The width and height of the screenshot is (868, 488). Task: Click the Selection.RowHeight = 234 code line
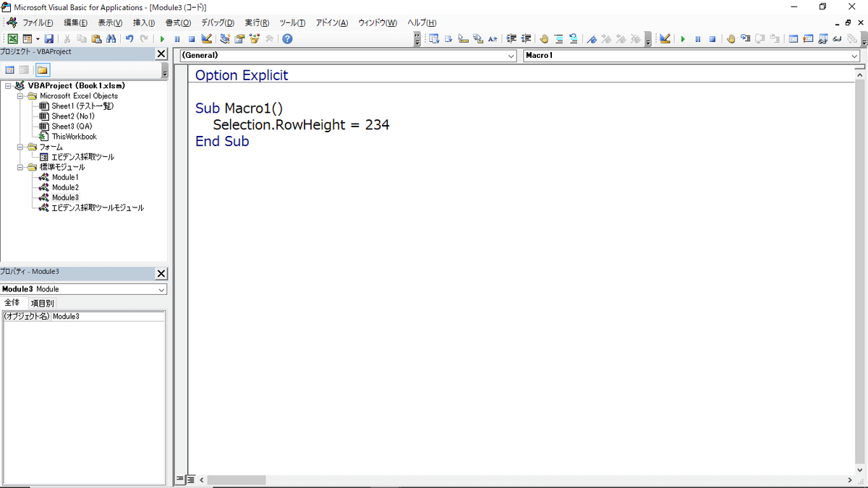pyautogui.click(x=301, y=125)
